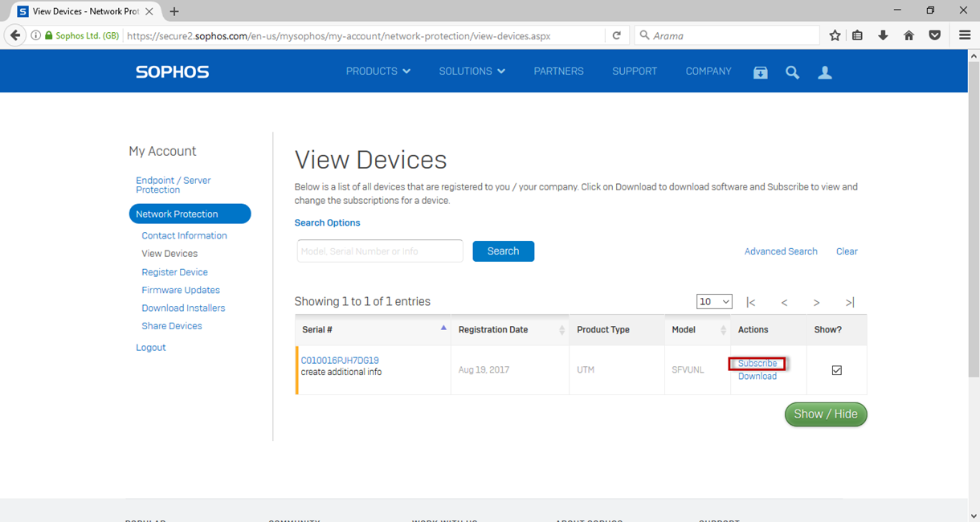
Task: Go to browser home icon
Action: click(909, 35)
